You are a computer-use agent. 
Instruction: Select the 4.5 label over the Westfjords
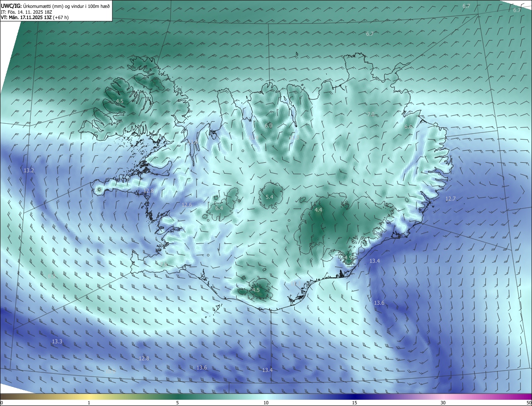(120, 101)
